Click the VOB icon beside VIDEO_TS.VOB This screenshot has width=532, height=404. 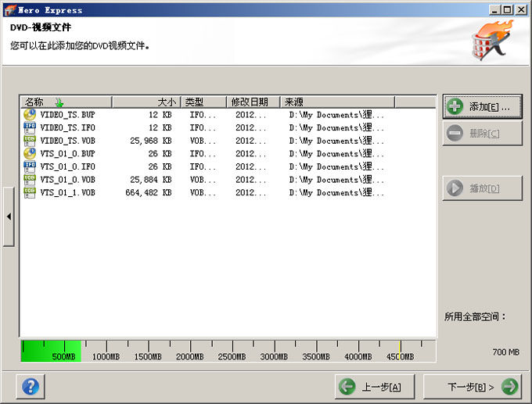click(30, 141)
